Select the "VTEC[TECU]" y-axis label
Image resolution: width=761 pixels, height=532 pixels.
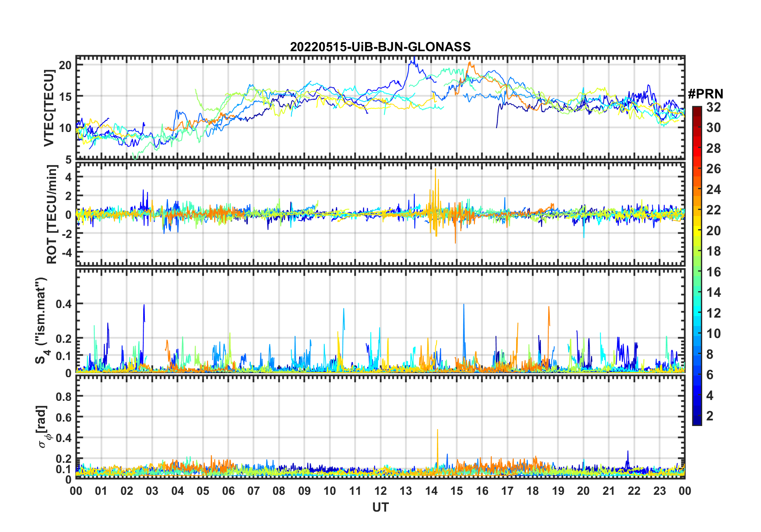pos(49,108)
